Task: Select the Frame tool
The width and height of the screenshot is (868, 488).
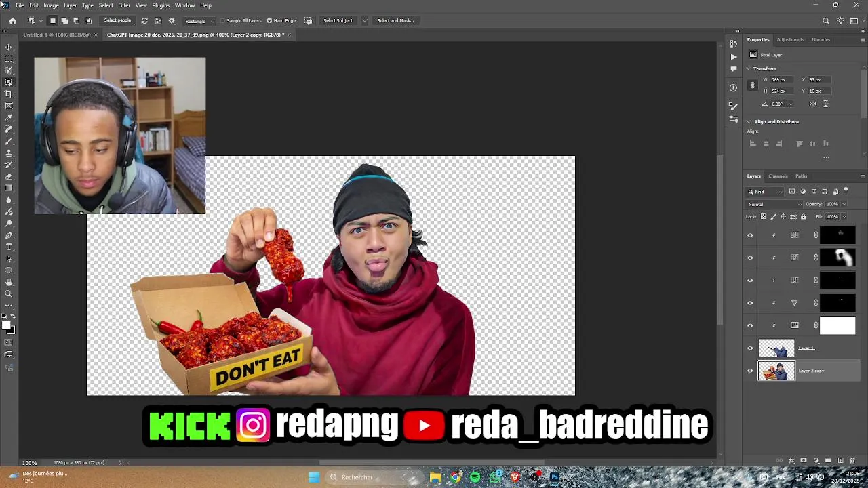Action: click(x=9, y=106)
